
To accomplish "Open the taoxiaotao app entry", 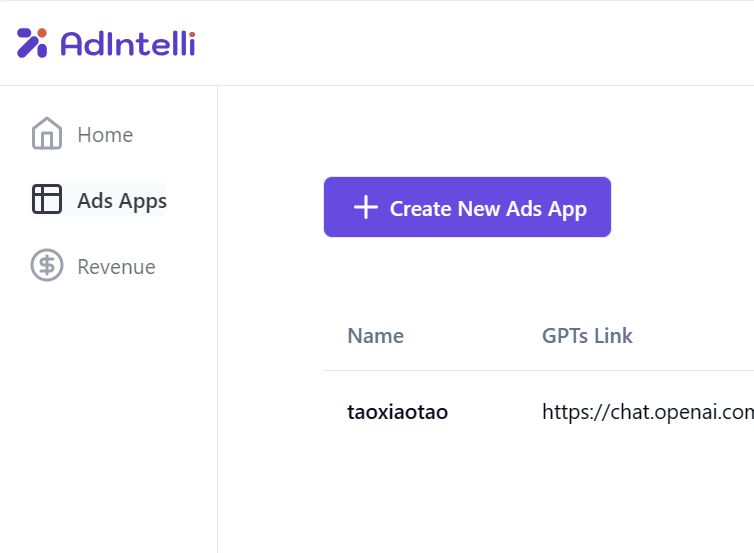I will click(398, 412).
